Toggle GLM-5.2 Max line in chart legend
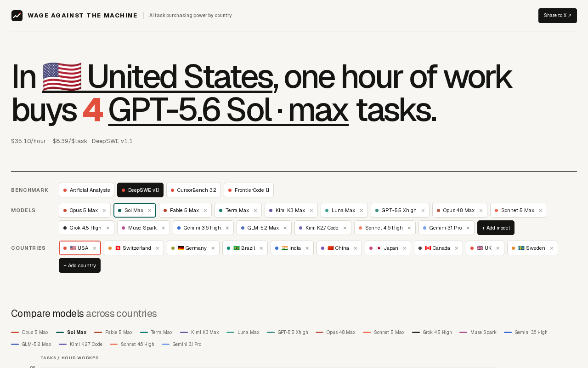This screenshot has height=368, width=588. [31, 344]
